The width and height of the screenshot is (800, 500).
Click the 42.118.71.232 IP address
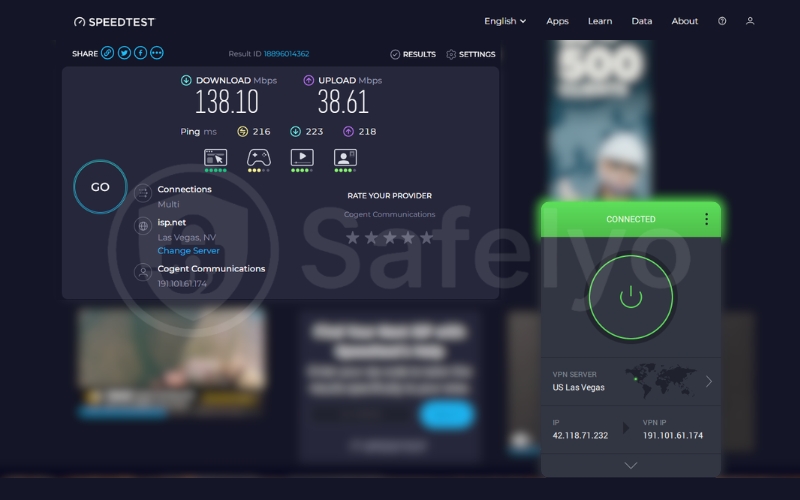coord(580,435)
